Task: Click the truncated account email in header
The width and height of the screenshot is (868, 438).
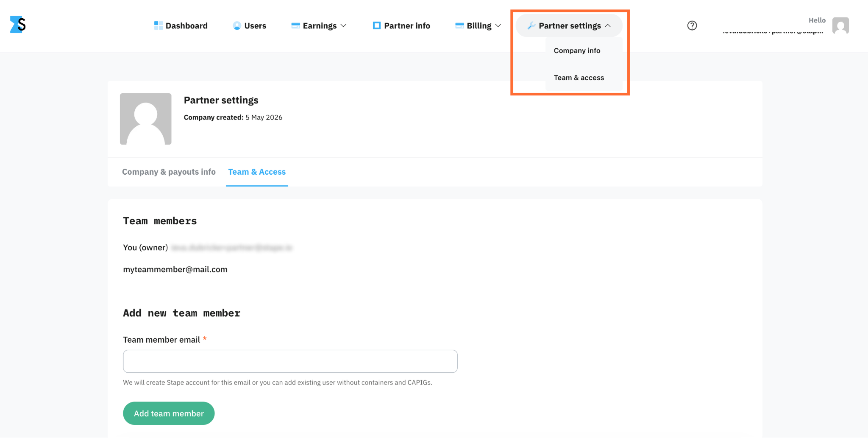Action: coord(773,31)
